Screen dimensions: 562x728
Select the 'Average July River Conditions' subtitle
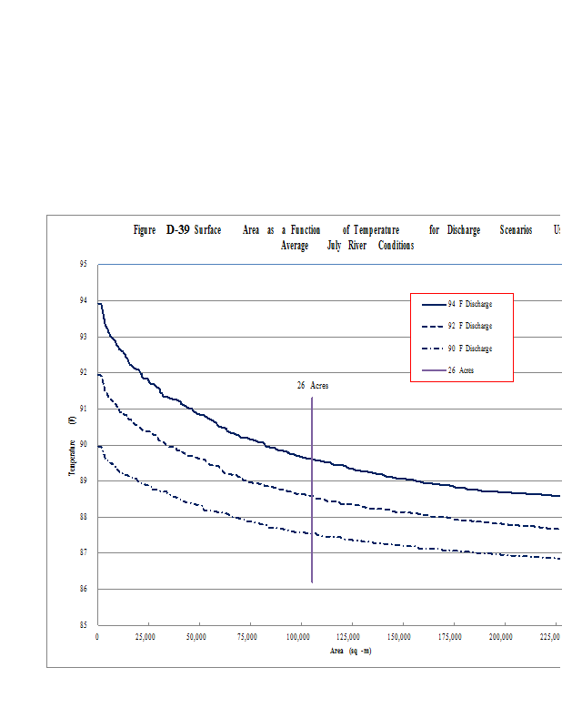click(x=347, y=246)
